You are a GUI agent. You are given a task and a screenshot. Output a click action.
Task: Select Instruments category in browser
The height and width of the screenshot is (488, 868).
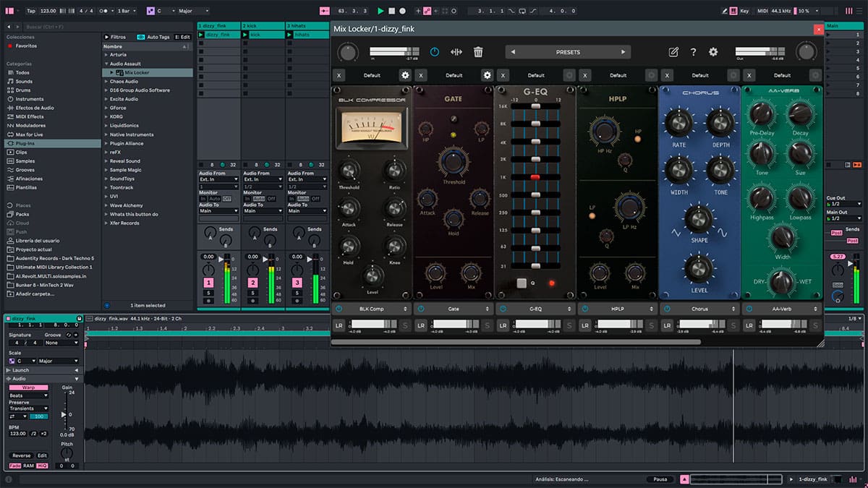pos(29,99)
